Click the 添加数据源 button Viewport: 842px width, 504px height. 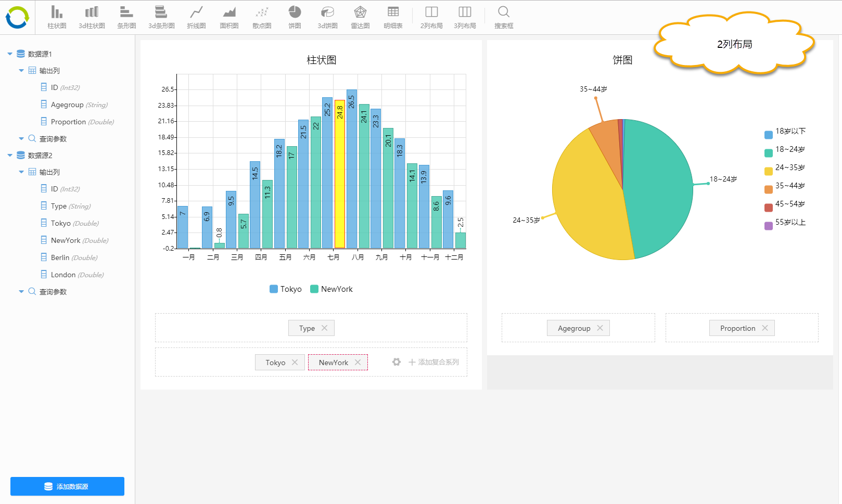tap(67, 486)
